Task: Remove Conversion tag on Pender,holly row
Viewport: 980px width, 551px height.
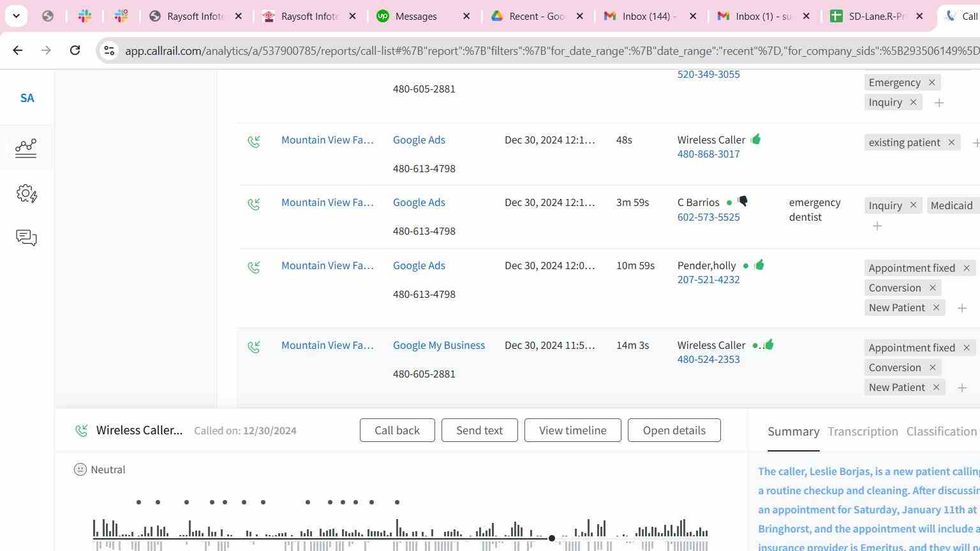Action: point(932,288)
